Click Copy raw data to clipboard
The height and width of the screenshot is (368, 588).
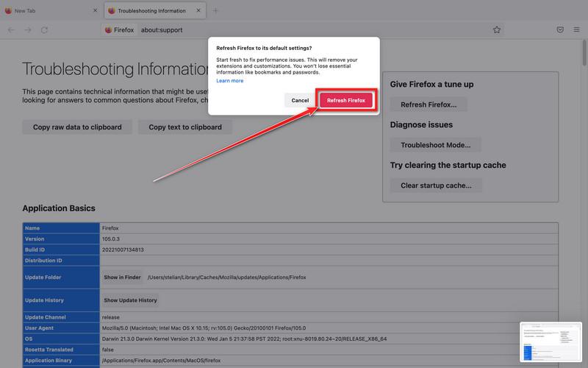77,127
